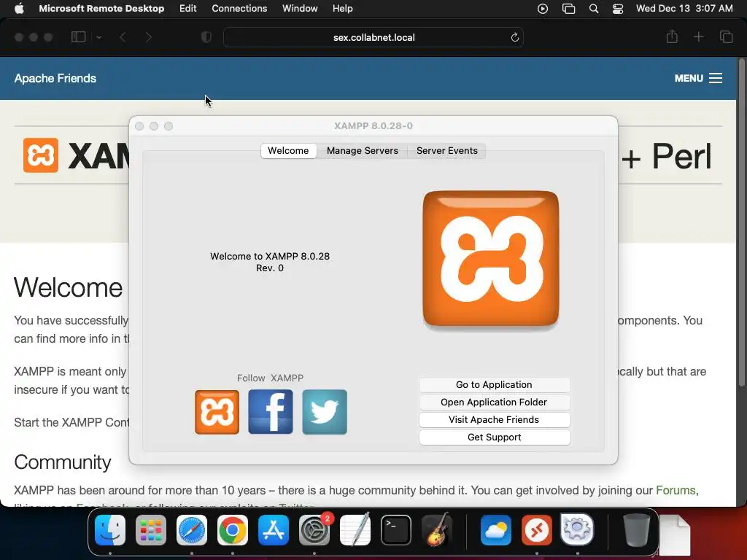The height and width of the screenshot is (560, 747).
Task: Click the document file icon beside the Dock
Action: 675,534
